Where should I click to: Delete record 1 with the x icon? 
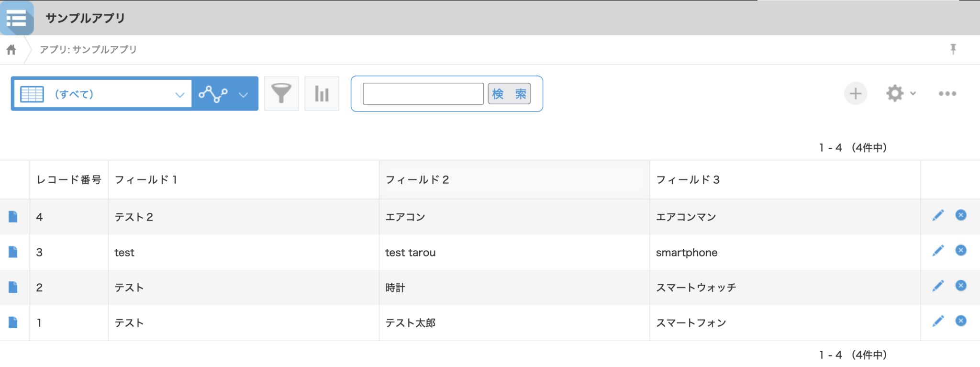point(960,321)
